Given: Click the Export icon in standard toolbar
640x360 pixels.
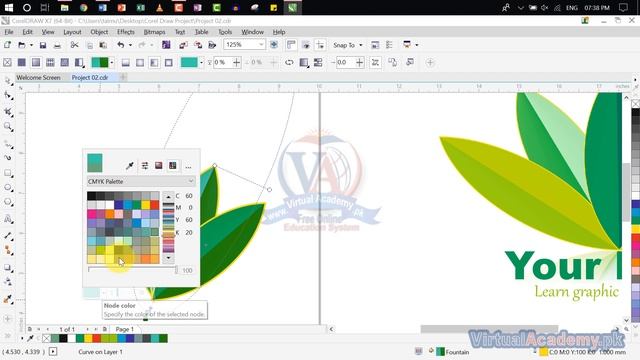Looking at the screenshot, I should [x=198, y=45].
